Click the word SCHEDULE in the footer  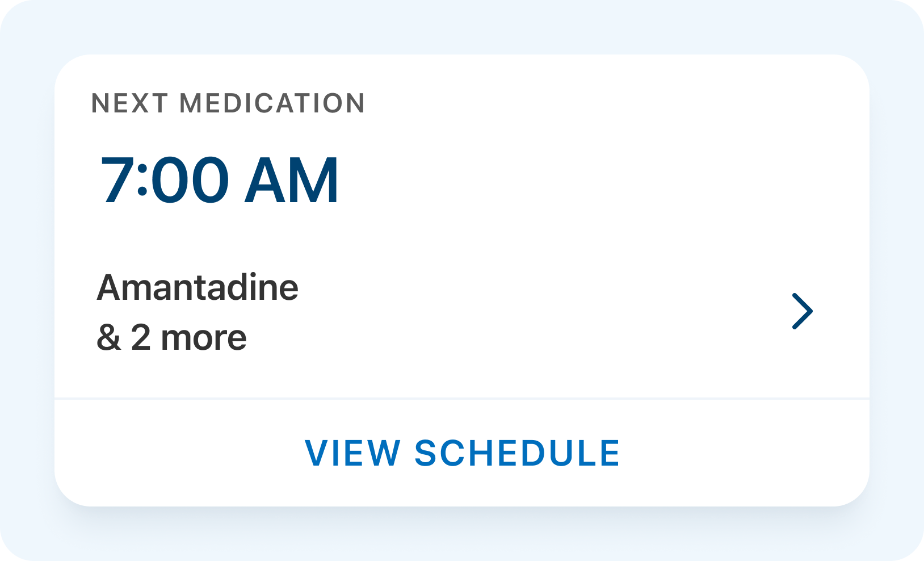point(517,453)
